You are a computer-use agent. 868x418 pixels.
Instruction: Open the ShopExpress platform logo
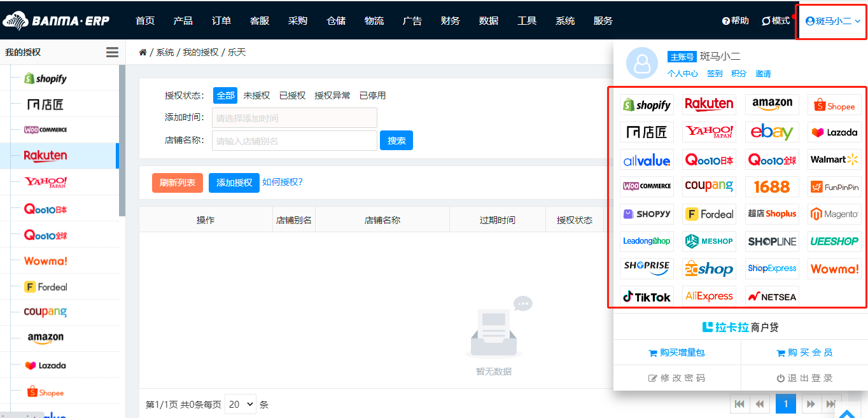[x=772, y=268]
